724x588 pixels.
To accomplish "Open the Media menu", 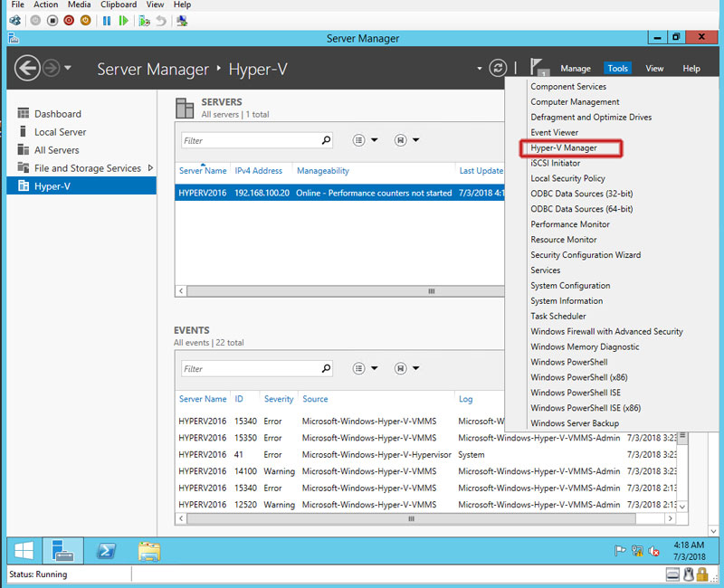I will point(80,5).
